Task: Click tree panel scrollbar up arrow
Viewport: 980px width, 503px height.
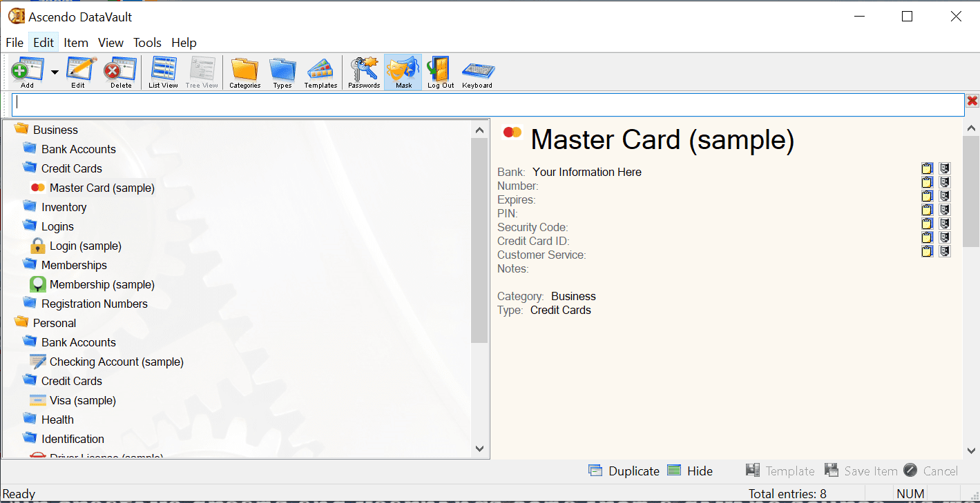Action: [479, 129]
